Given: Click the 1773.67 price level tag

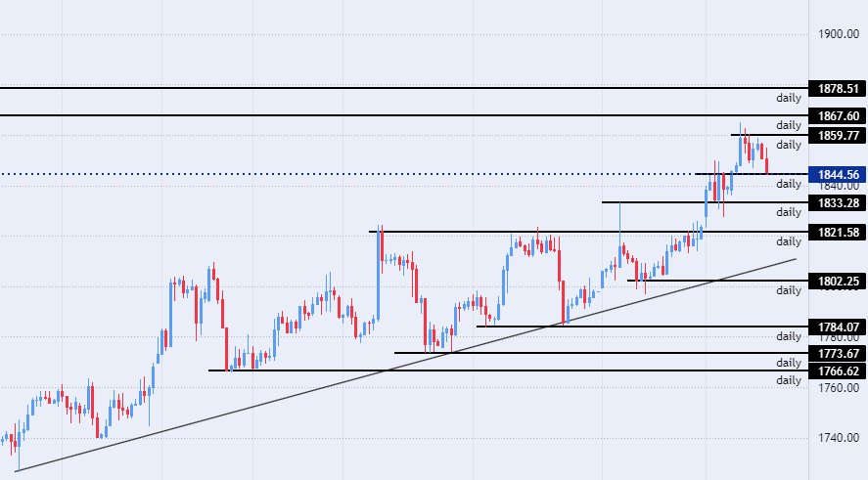Looking at the screenshot, I should point(840,353).
